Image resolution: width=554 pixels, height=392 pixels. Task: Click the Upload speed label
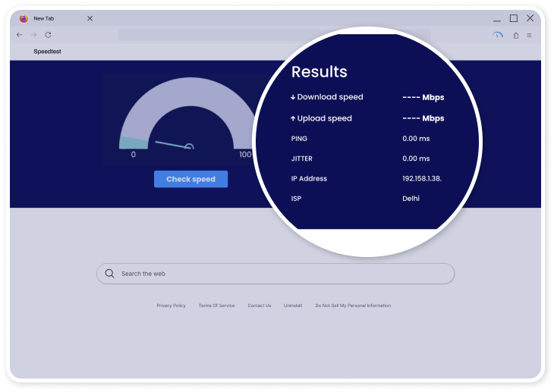tap(324, 118)
